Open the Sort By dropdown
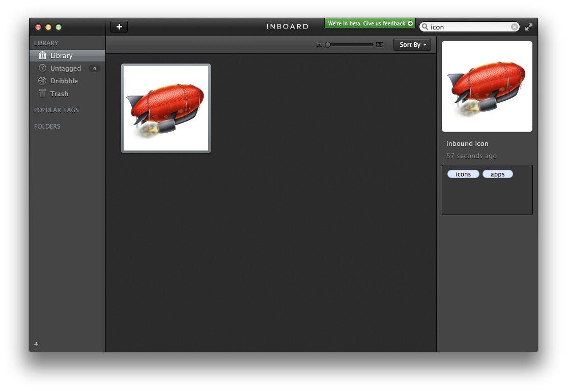 click(x=412, y=45)
